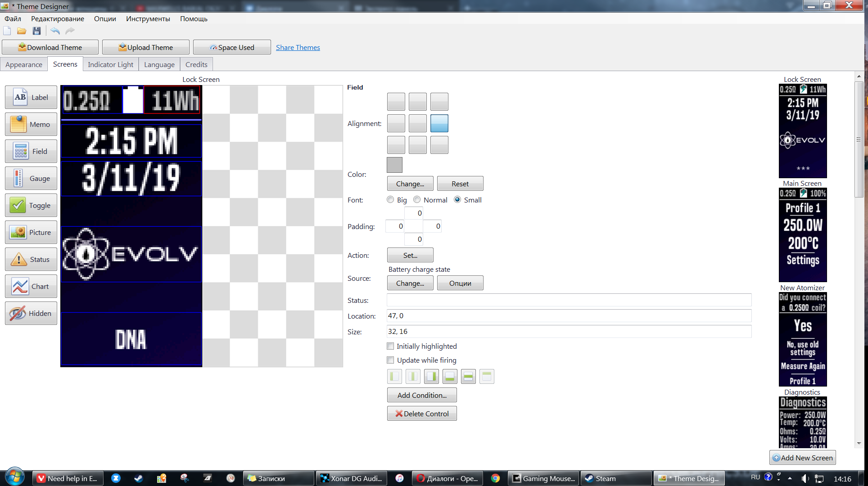868x486 pixels.
Task: Click the Save disk icon in toolbar
Action: pos(37,31)
